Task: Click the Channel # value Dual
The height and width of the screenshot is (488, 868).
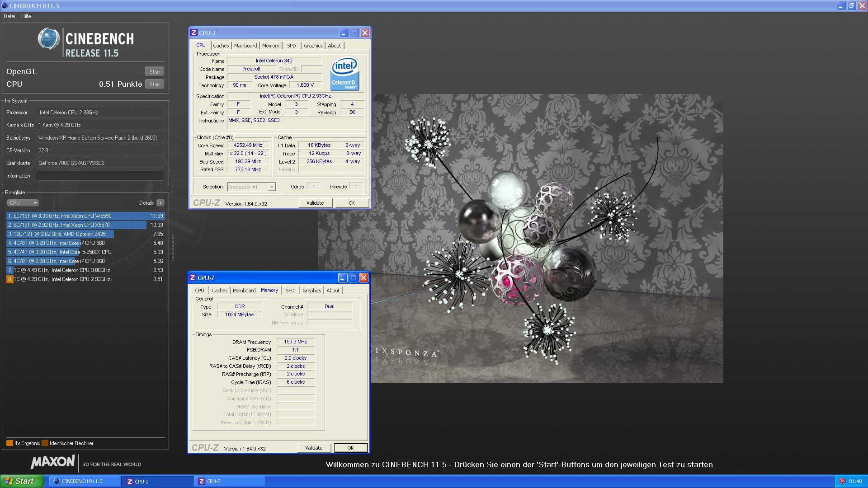Action: [330, 307]
